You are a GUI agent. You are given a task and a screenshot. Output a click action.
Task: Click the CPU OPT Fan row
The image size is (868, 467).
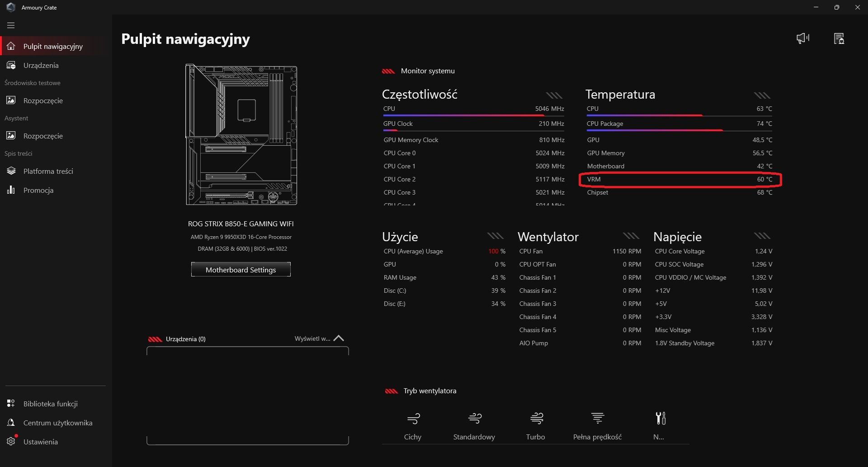pos(580,264)
